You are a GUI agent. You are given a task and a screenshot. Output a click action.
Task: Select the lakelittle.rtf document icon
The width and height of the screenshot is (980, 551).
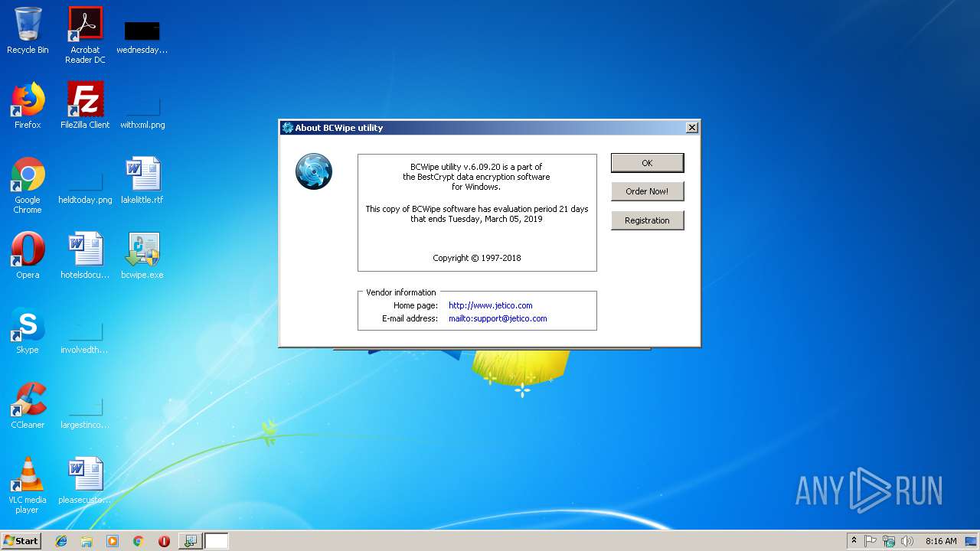coord(142,181)
